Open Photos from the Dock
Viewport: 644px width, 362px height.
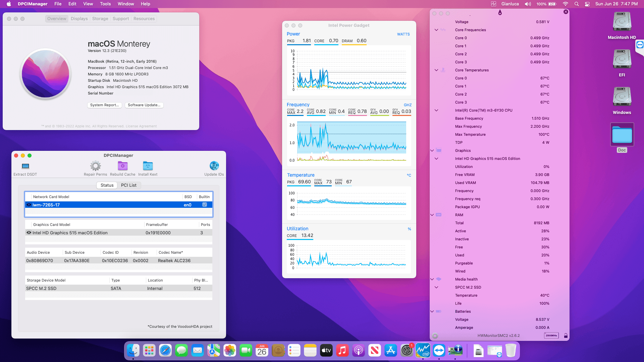tap(230, 351)
